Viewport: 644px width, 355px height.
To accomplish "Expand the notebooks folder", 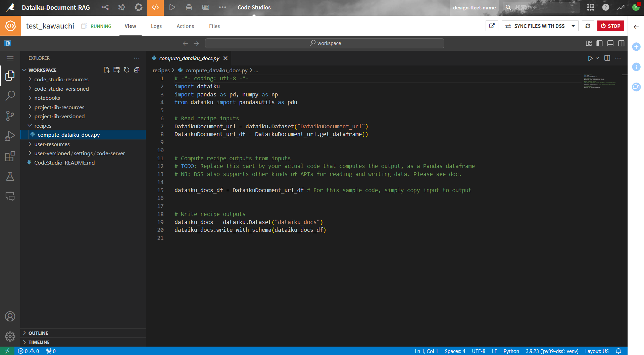I will pos(47,98).
